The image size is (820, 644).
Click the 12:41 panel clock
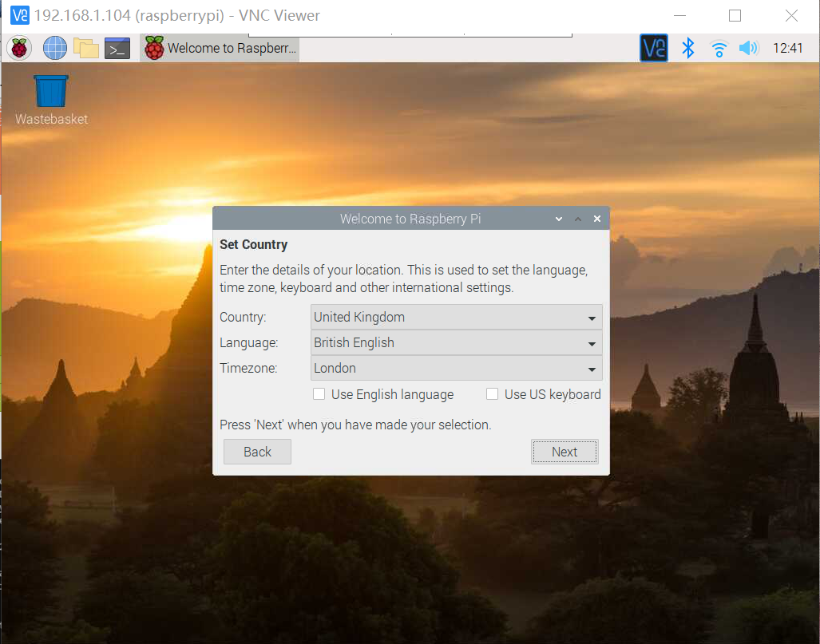tap(787, 49)
